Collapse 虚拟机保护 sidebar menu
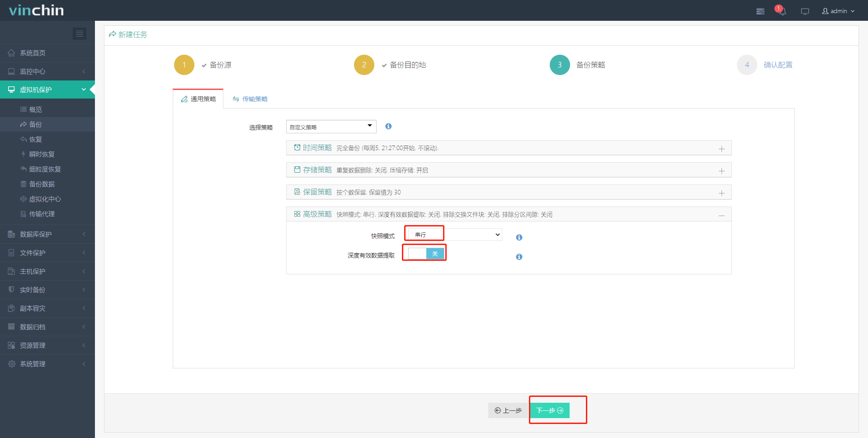 pos(47,89)
